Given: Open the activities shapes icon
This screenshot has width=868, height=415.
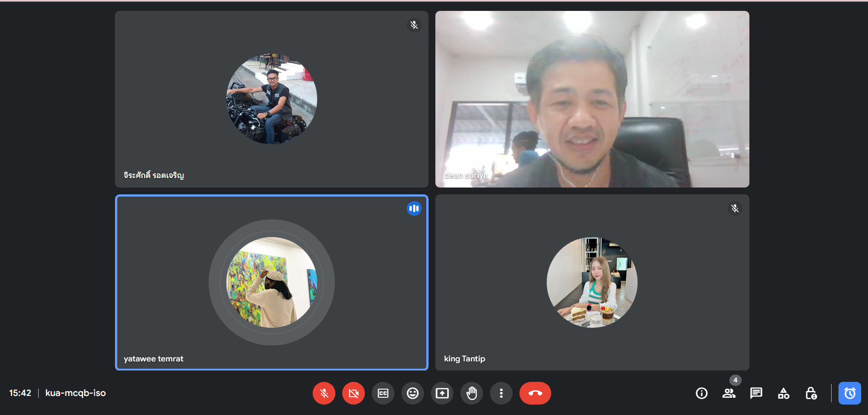Looking at the screenshot, I should [783, 393].
